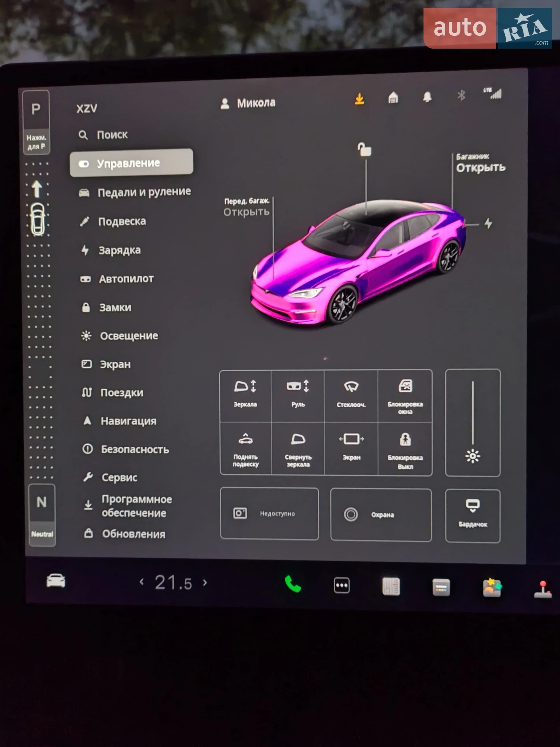Tap the Руль steering adjust tile

coord(298,396)
